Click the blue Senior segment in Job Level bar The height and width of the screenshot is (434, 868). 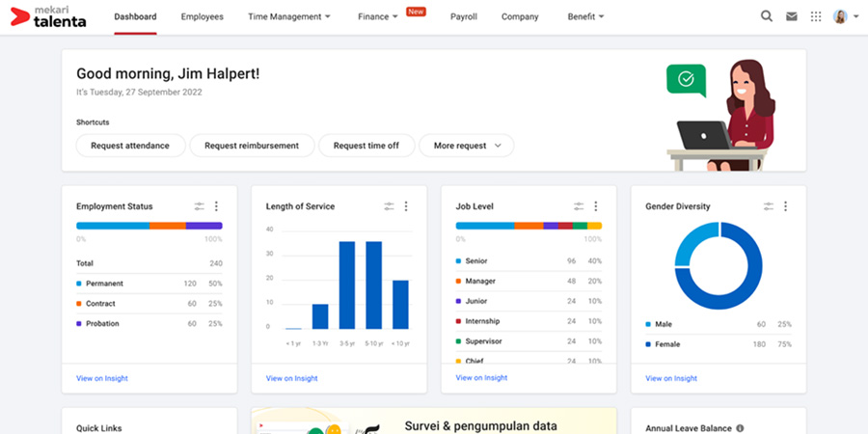point(485,226)
